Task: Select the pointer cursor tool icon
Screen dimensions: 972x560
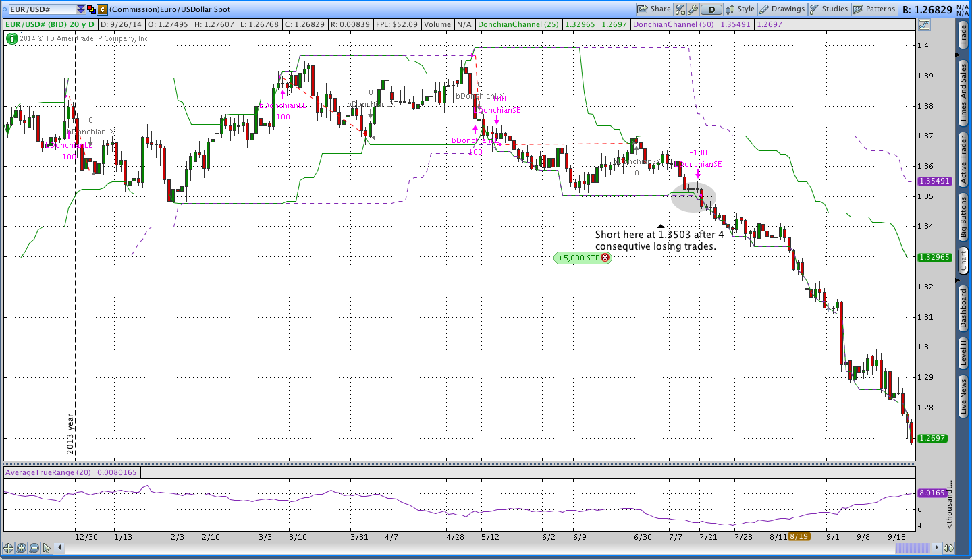Action: 47,548
